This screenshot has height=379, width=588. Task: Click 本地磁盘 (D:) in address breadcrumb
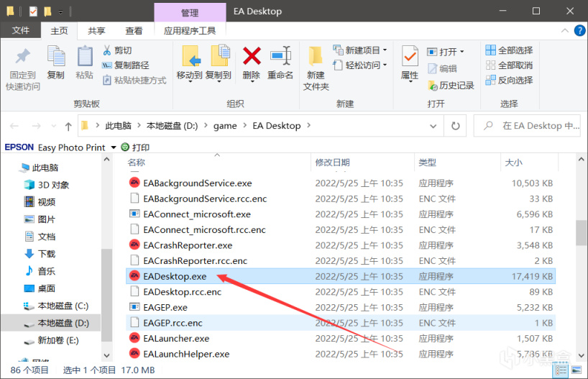click(x=172, y=126)
